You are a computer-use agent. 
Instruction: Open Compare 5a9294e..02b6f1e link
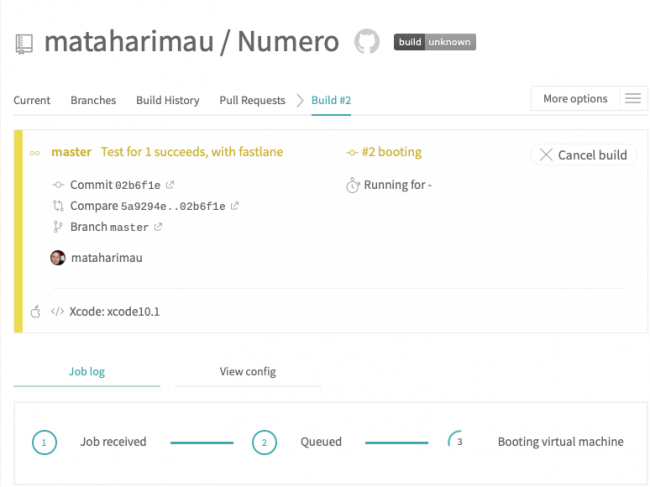click(148, 206)
